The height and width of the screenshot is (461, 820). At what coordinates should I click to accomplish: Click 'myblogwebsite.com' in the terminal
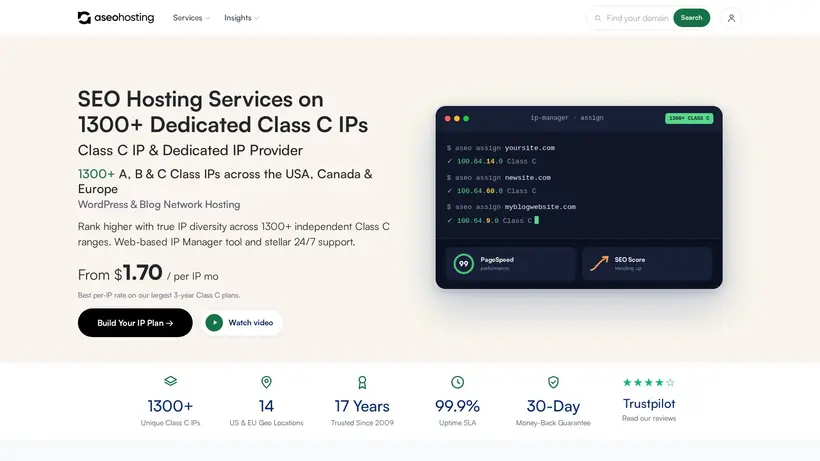pos(540,207)
